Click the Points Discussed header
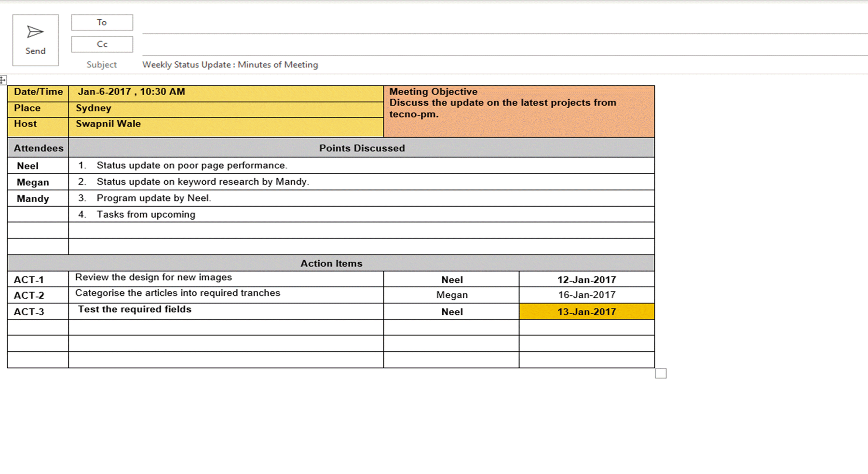Screen dimensions: 868x474 361,148
